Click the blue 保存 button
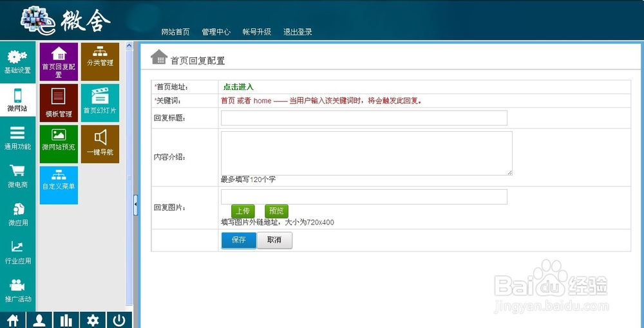644x328 pixels. coord(239,241)
